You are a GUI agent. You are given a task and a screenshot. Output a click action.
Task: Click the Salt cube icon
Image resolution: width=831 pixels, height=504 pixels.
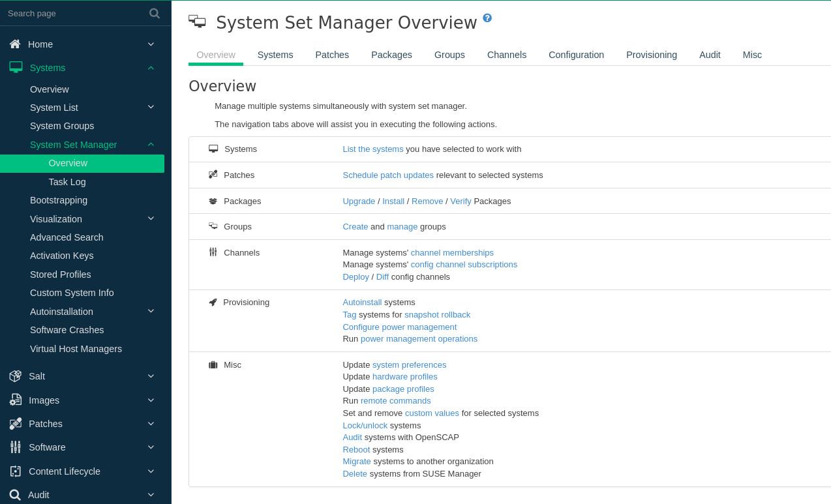pyautogui.click(x=16, y=376)
